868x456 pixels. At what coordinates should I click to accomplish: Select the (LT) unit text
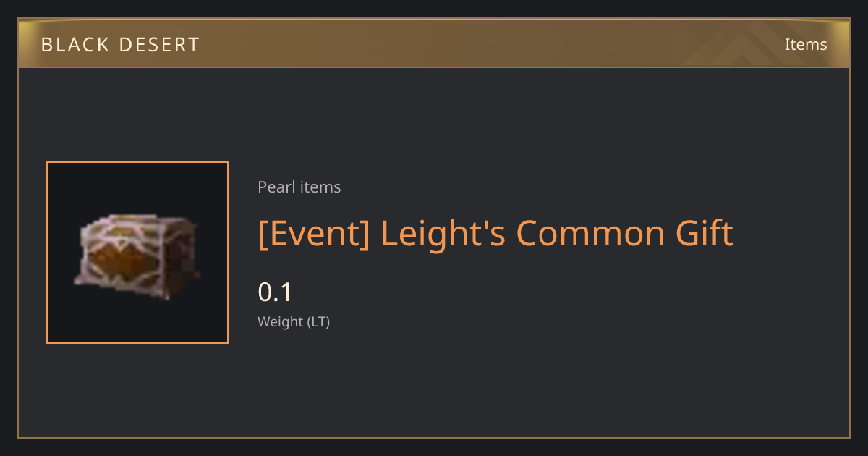tap(319, 322)
